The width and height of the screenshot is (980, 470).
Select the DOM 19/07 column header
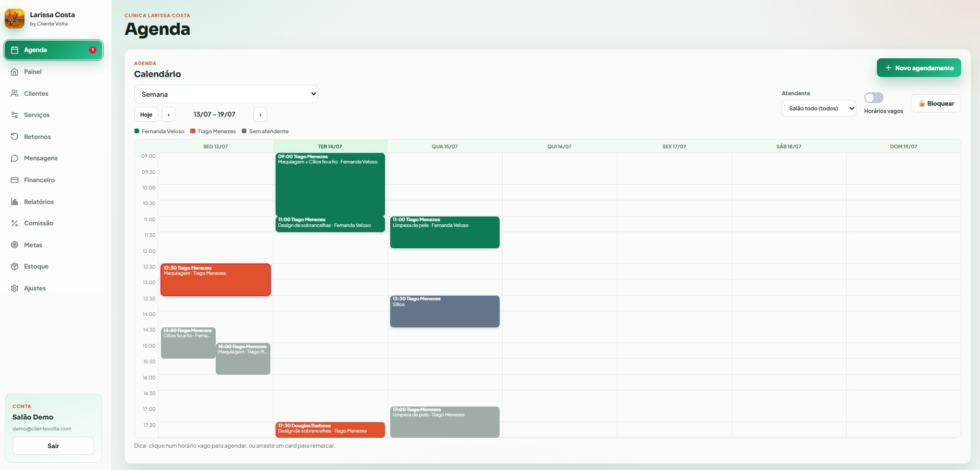[x=903, y=146]
